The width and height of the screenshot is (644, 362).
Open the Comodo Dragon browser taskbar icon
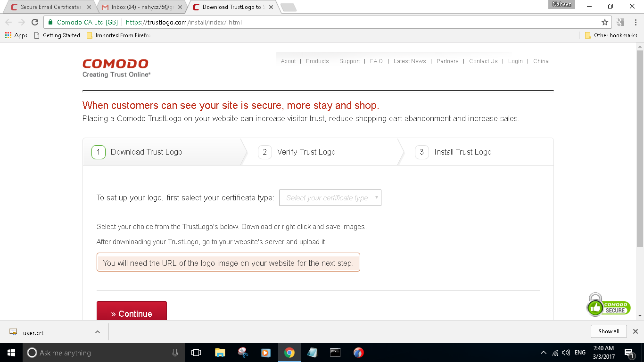(x=358, y=353)
